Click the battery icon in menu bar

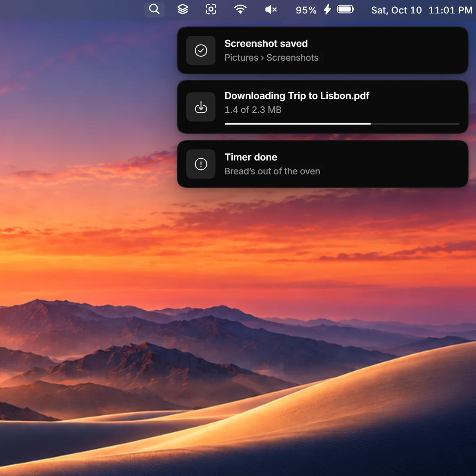tap(345, 9)
